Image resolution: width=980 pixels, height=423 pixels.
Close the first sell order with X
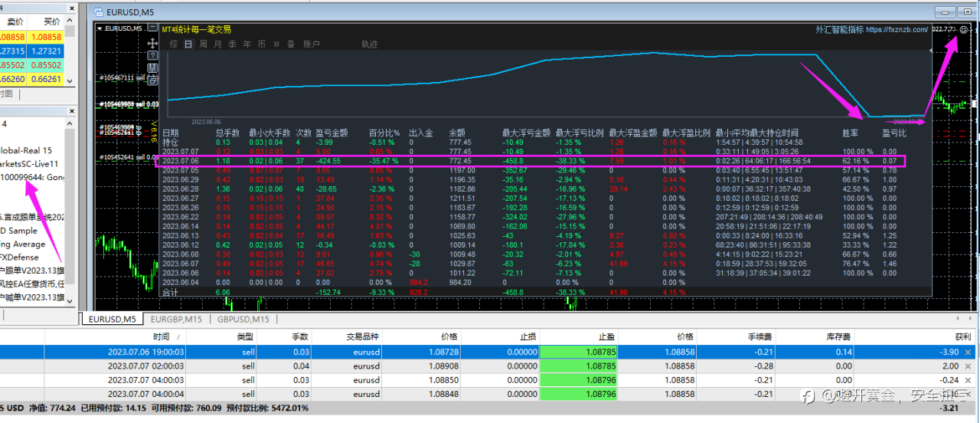pyautogui.click(x=968, y=352)
